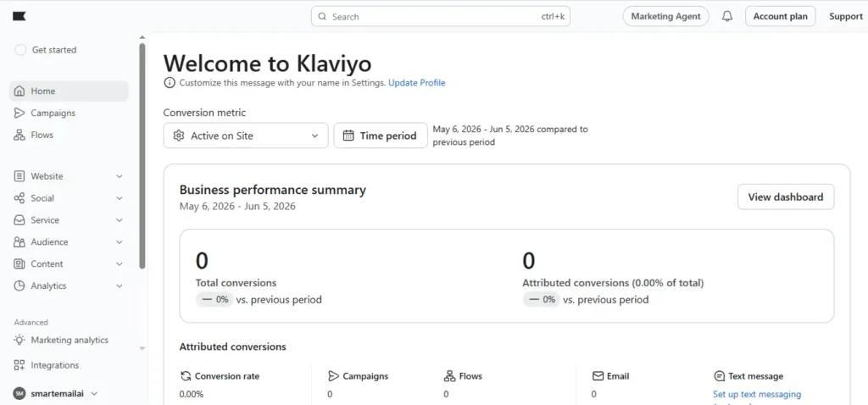Click the info icon beside Customize message
This screenshot has height=405, width=868.
click(169, 83)
